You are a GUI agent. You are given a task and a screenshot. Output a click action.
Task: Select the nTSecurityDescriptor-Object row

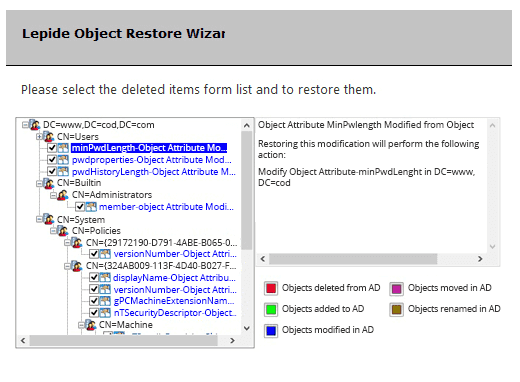175,313
